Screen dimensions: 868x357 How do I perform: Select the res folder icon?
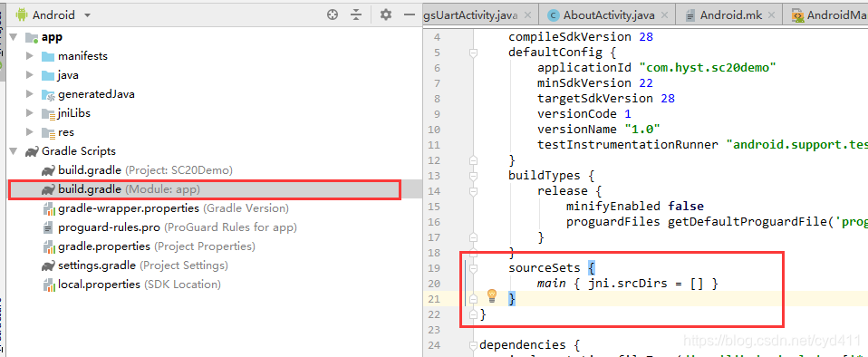[48, 132]
